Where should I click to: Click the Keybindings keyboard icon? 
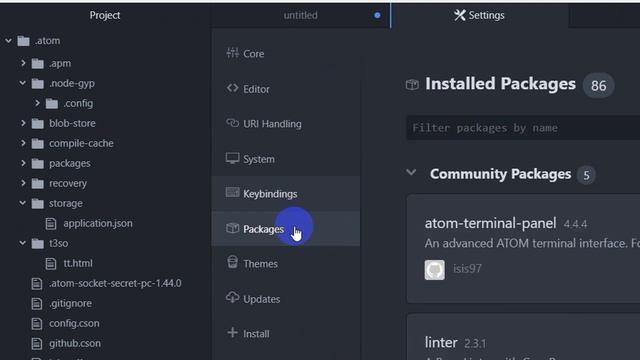(232, 192)
